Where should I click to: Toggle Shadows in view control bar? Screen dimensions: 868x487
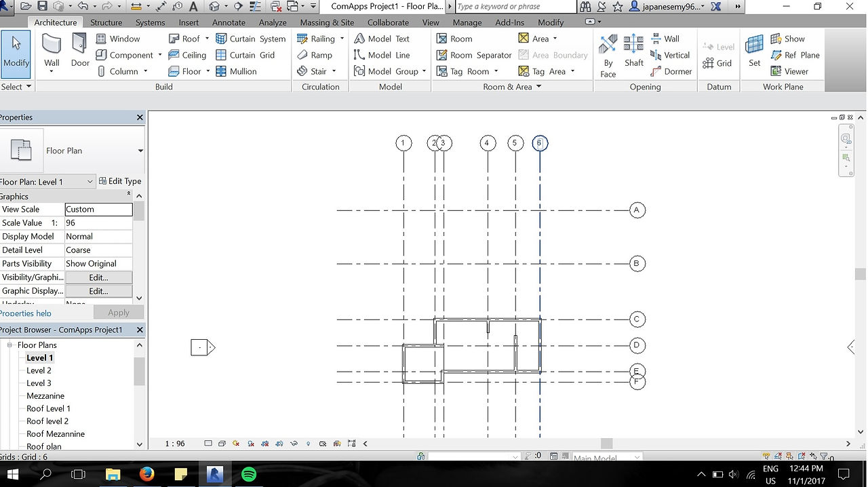[x=251, y=444]
